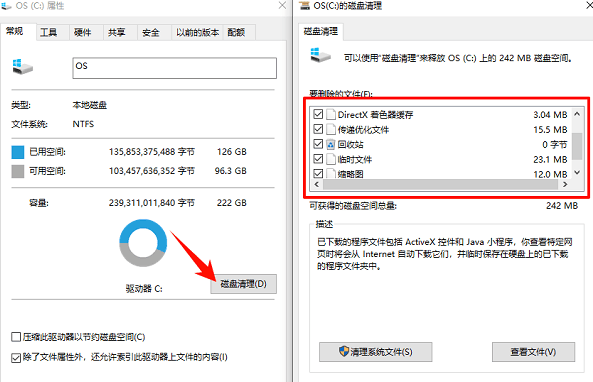The width and height of the screenshot is (593, 382).
Task: Click the 清理系统文件(S) button
Action: pos(376,352)
